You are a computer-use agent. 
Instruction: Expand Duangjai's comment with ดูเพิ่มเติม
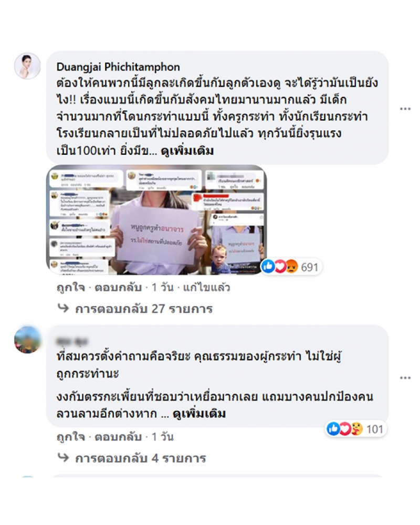(x=187, y=151)
